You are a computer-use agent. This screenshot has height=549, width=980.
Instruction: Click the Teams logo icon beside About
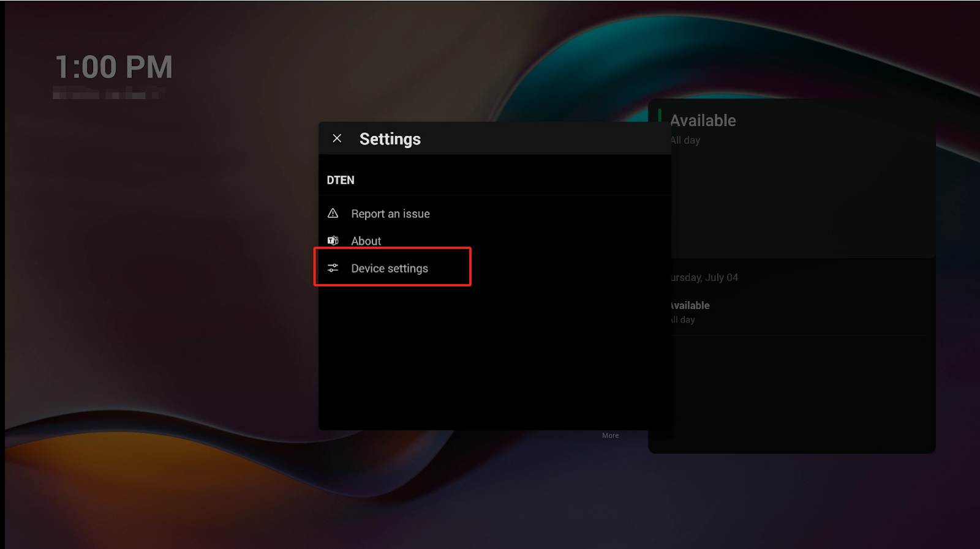tap(333, 241)
